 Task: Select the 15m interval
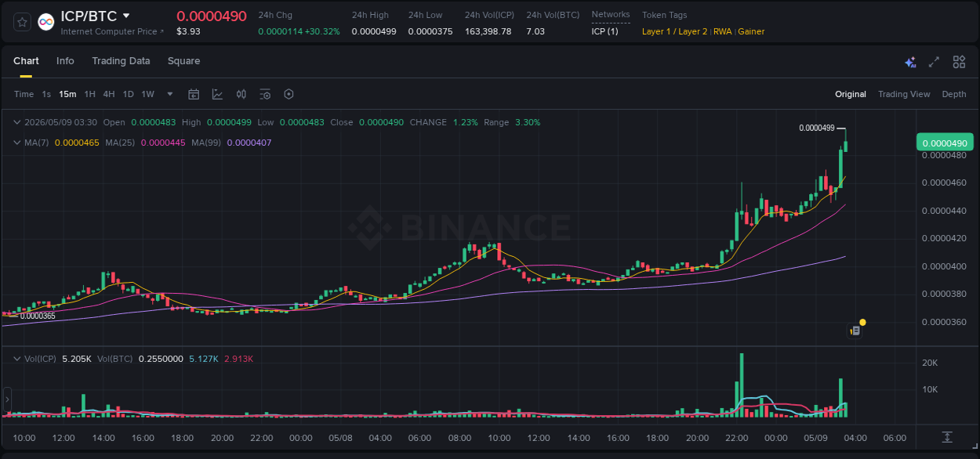click(x=67, y=94)
